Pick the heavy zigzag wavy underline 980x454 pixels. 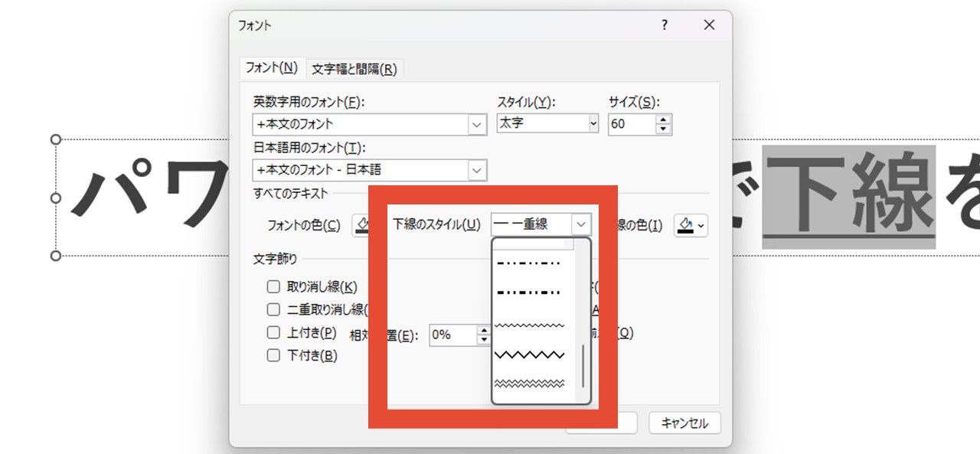(530, 354)
